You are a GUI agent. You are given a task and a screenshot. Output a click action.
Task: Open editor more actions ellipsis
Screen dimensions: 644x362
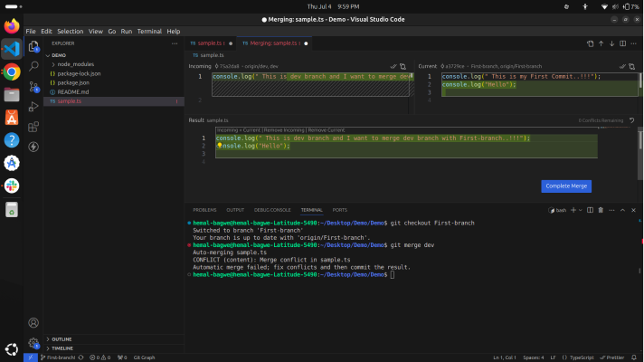click(634, 43)
